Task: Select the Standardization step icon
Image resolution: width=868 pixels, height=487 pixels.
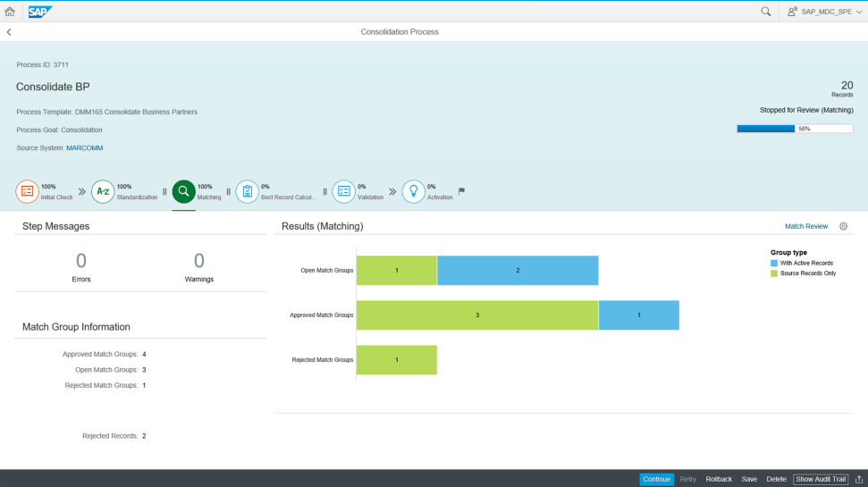Action: (x=103, y=191)
